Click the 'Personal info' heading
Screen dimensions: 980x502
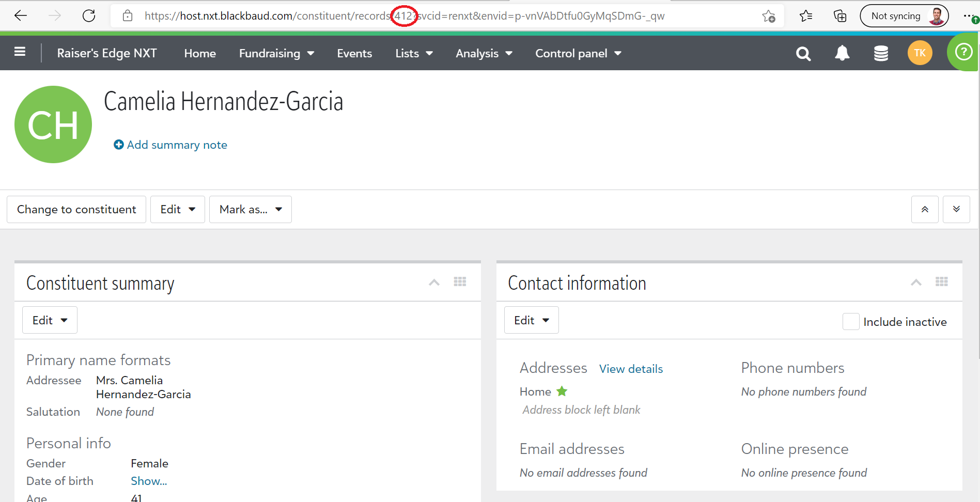69,443
